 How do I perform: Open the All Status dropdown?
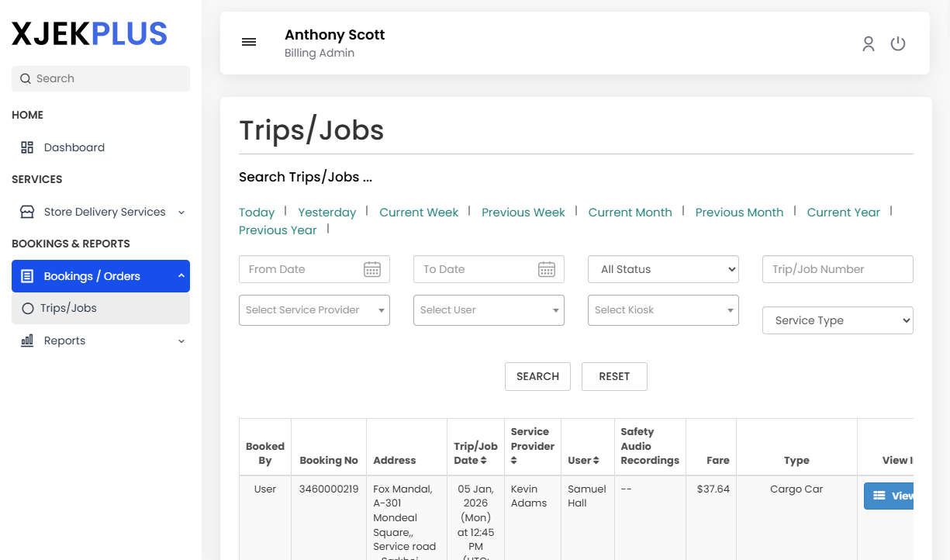tap(663, 269)
